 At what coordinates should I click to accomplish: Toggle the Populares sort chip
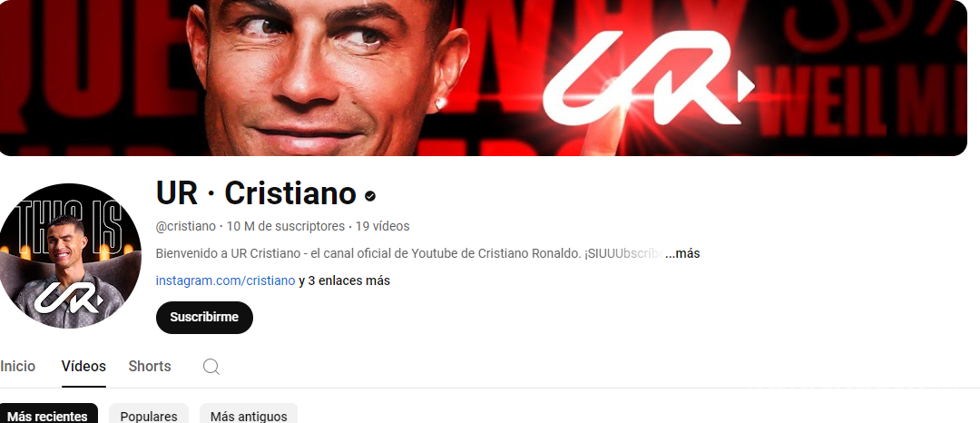(x=149, y=416)
